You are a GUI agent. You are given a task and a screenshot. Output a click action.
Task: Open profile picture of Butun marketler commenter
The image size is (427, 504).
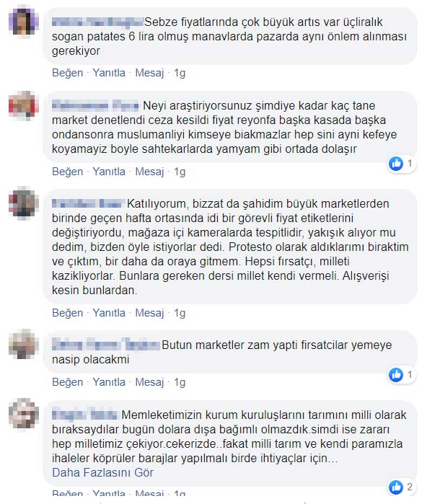(24, 345)
